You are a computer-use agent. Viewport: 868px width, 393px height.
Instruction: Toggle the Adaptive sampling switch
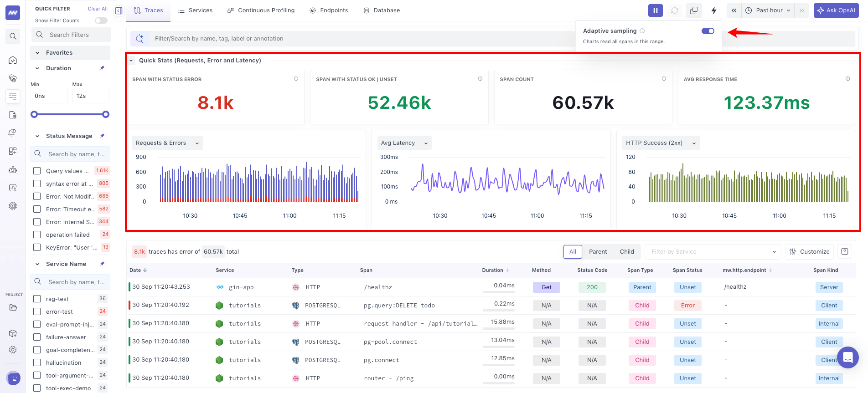coord(708,31)
